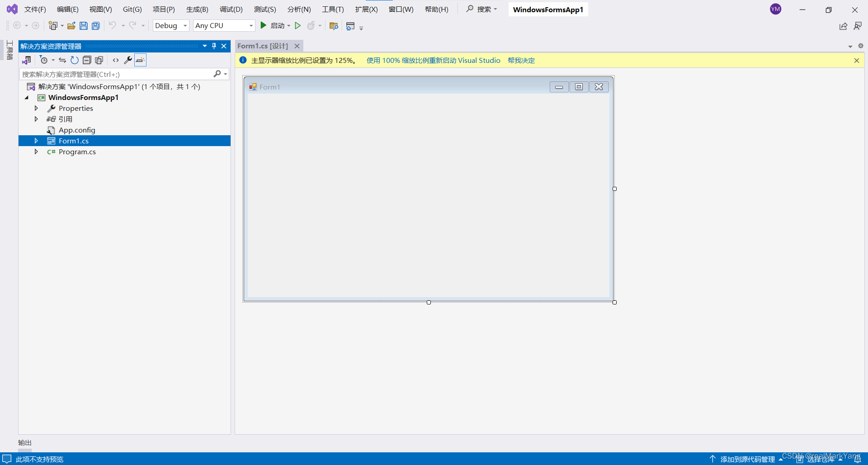Open the 工具箱 toolbox side tab
Screen dimensions: 868x465
click(9, 50)
